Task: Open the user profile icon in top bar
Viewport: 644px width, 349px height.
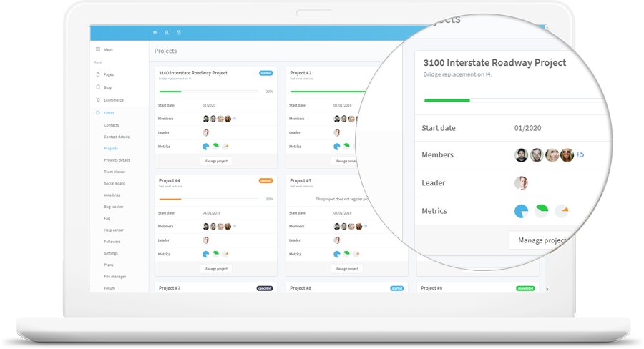Action: pos(167,32)
